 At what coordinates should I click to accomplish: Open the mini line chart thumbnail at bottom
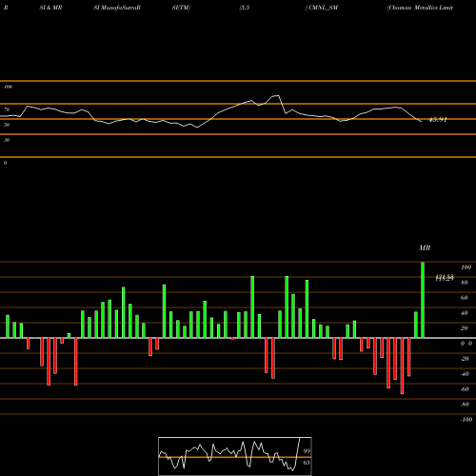[235, 456]
